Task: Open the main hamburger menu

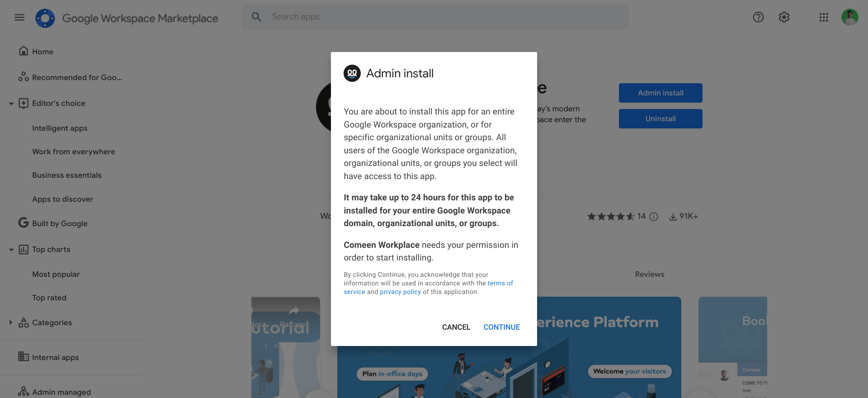Action: pos(19,17)
